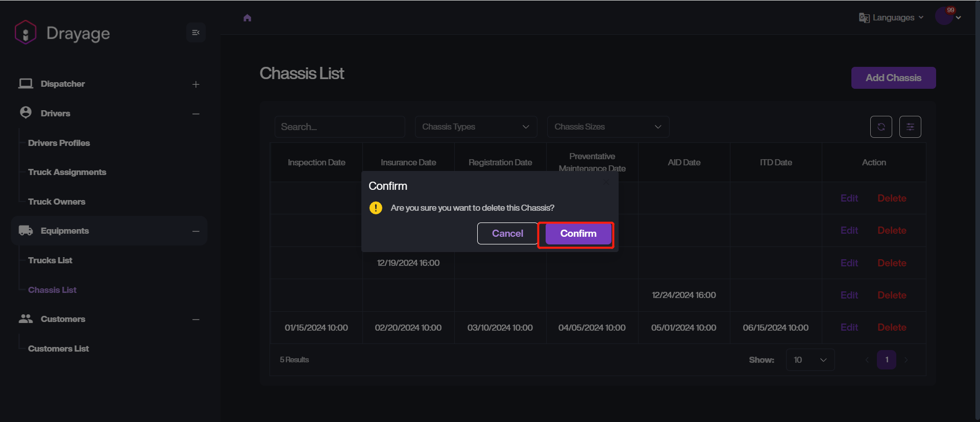Confirm deleting the chassis
The image size is (980, 422).
tap(578, 234)
